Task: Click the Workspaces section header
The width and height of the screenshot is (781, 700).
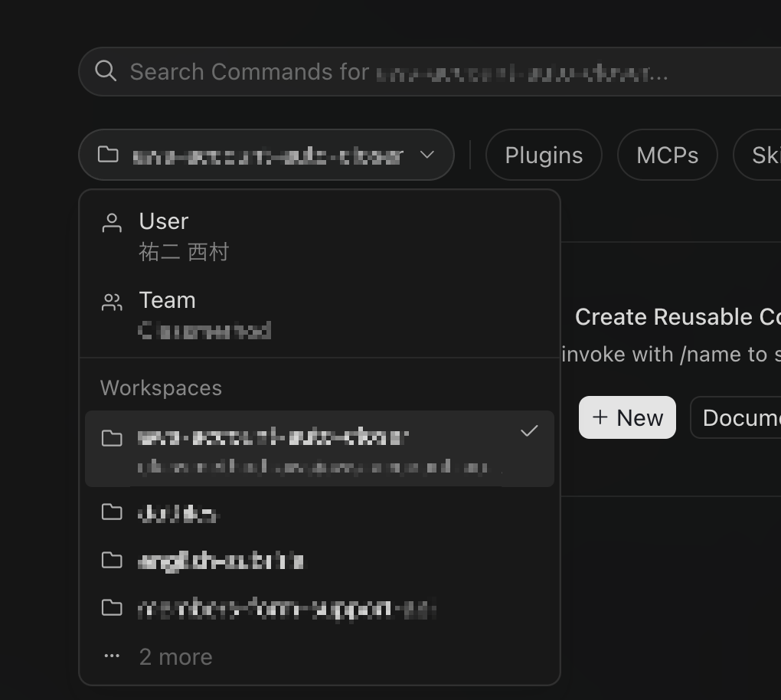Action: 161,388
